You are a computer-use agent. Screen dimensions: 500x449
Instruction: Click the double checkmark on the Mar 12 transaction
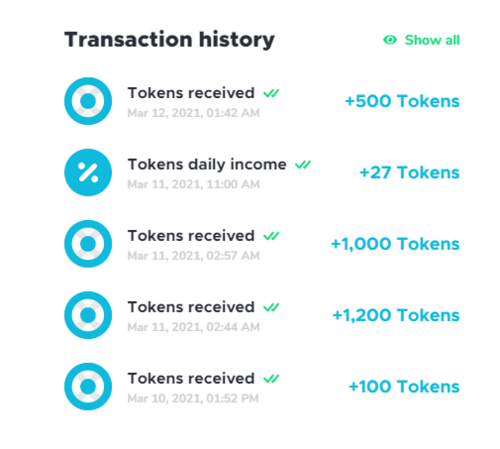271,93
